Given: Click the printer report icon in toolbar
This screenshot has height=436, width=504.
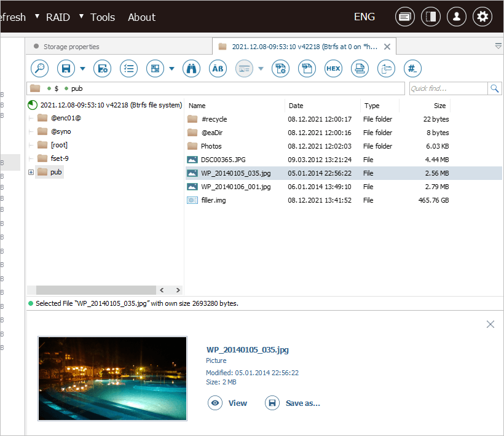Looking at the screenshot, I should click(360, 69).
